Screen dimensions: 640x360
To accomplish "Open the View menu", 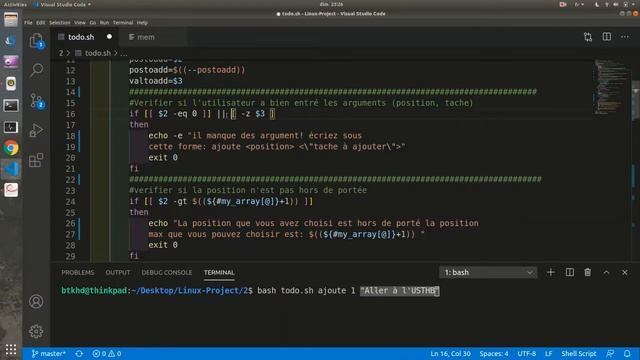I will click(x=80, y=22).
